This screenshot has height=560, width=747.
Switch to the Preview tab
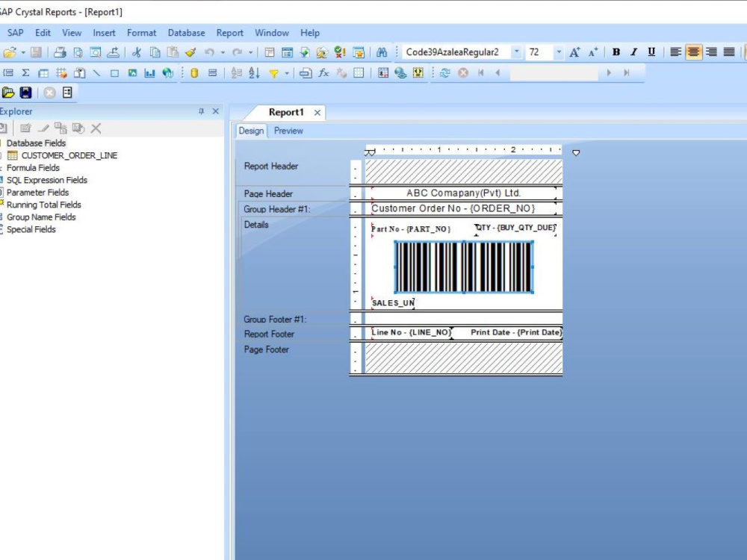click(x=288, y=131)
